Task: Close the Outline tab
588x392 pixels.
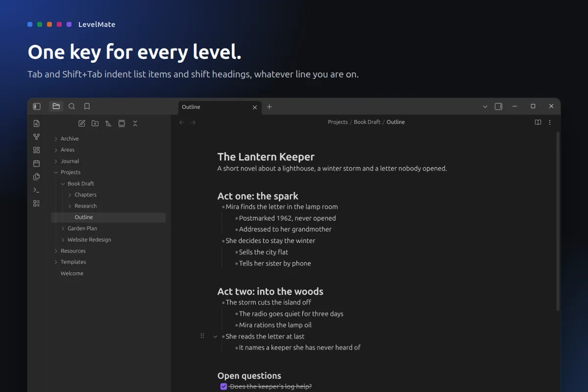Action: tap(255, 107)
